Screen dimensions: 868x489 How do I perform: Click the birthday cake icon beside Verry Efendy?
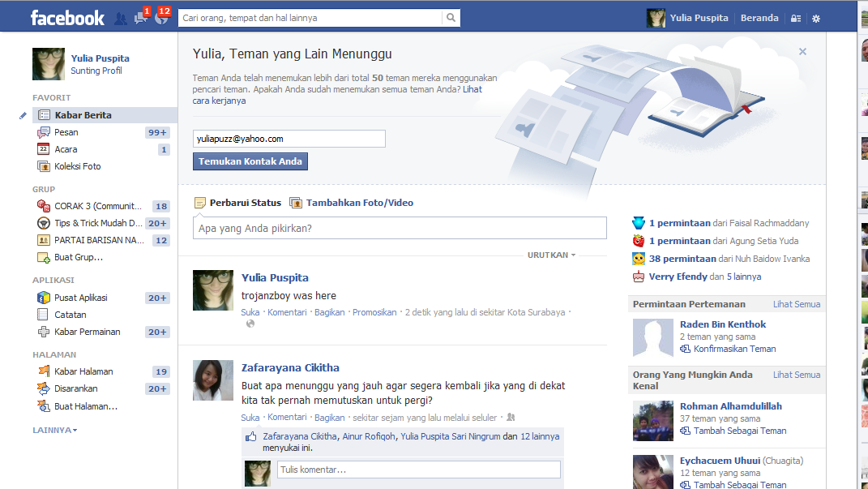[x=639, y=277]
